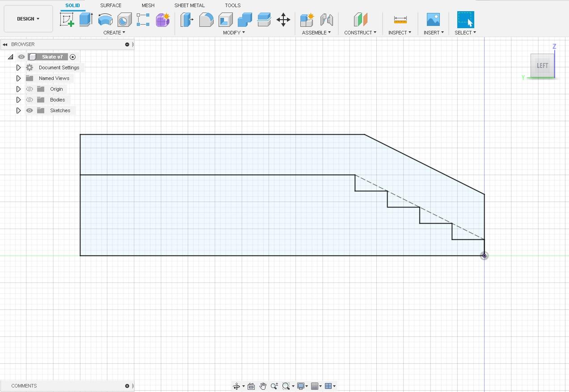
Task: Select the Skate v7 component name
Action: (52, 57)
